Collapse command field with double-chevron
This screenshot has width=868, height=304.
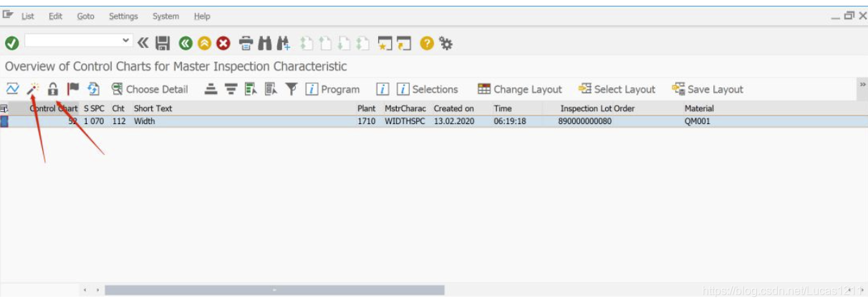143,44
